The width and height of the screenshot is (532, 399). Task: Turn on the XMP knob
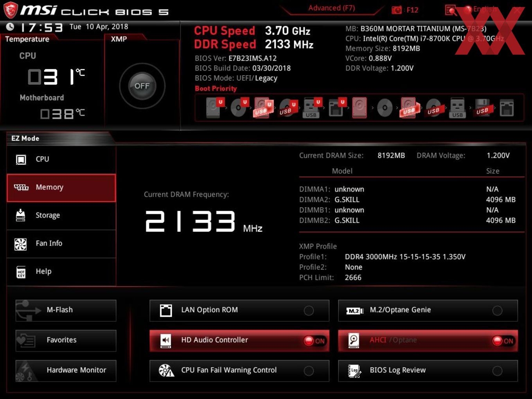(142, 86)
